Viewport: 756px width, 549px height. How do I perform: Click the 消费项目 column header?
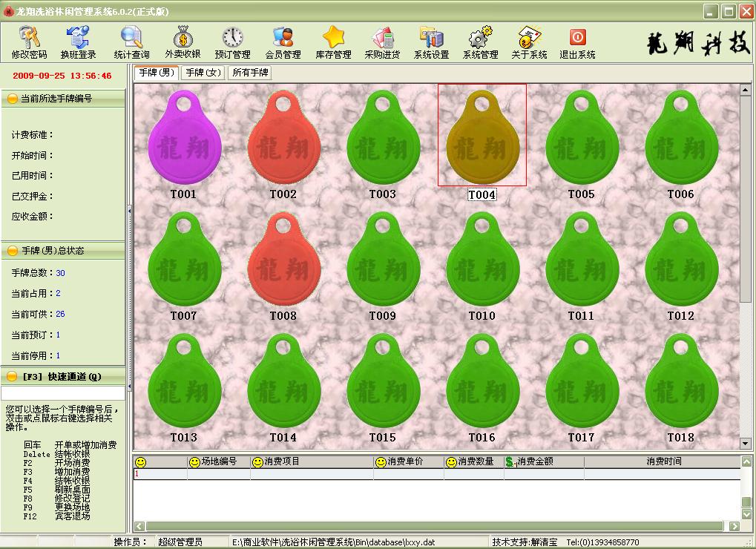pyautogui.click(x=312, y=461)
